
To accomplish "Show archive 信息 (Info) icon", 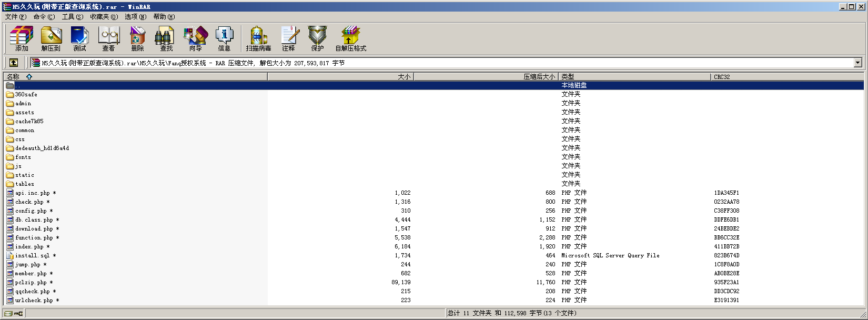I will coord(224,39).
